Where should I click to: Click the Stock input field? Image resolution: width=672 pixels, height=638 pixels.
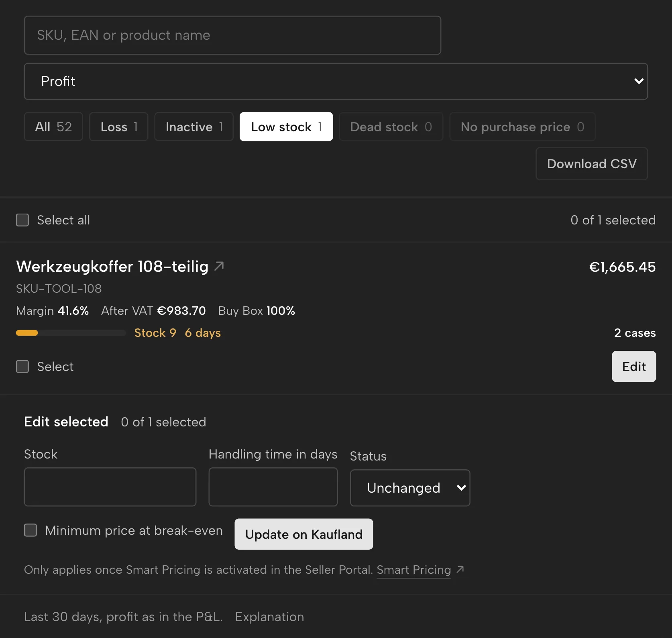[110, 487]
